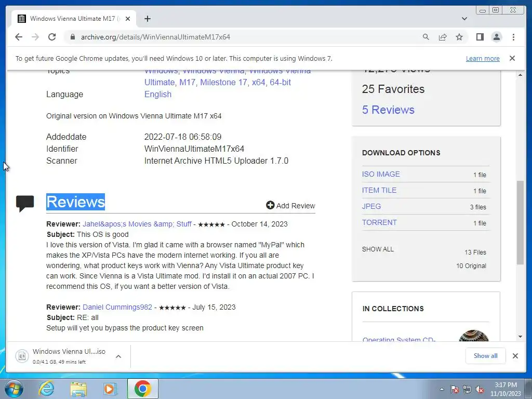The width and height of the screenshot is (532, 399).
Task: Download the TORRENT file option
Action: point(379,222)
